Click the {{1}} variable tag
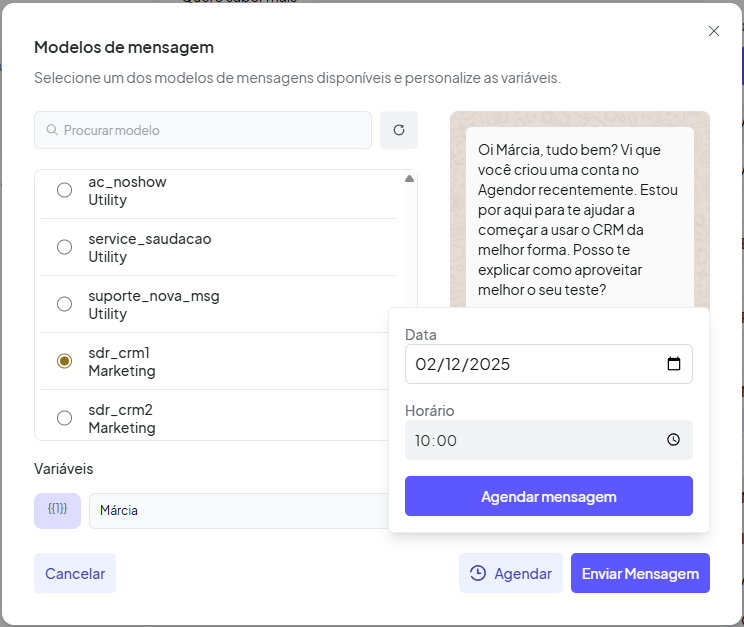 pos(57,510)
